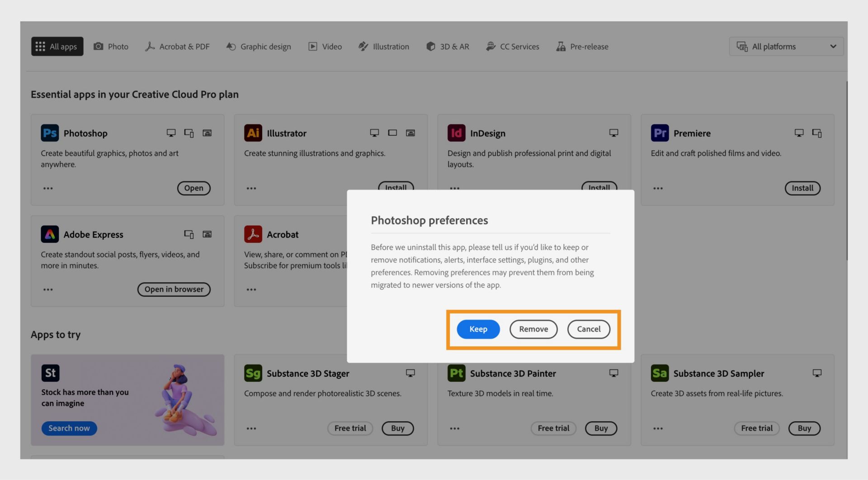Click the Adobe Stock St icon
This screenshot has width=868, height=480.
[50, 373]
